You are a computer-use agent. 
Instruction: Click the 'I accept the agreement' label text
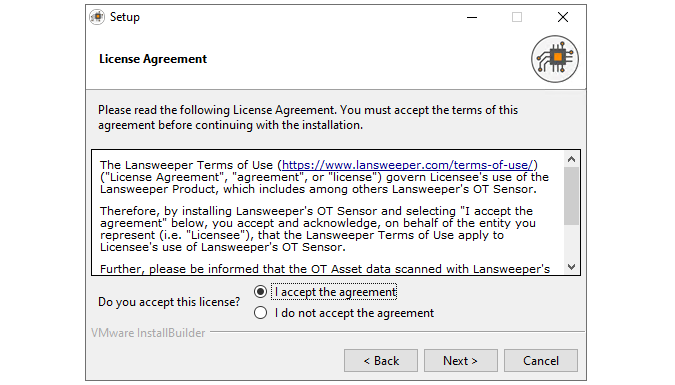pos(336,292)
